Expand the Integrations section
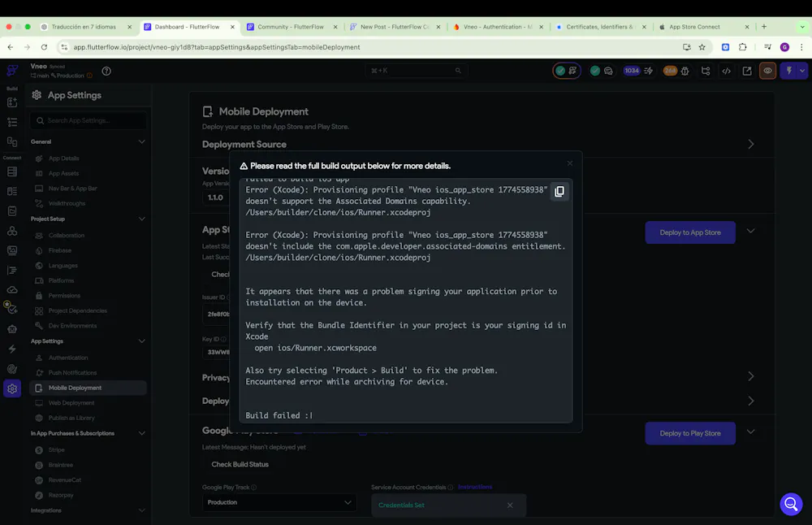Screen dimensions: 812x525 [141, 510]
